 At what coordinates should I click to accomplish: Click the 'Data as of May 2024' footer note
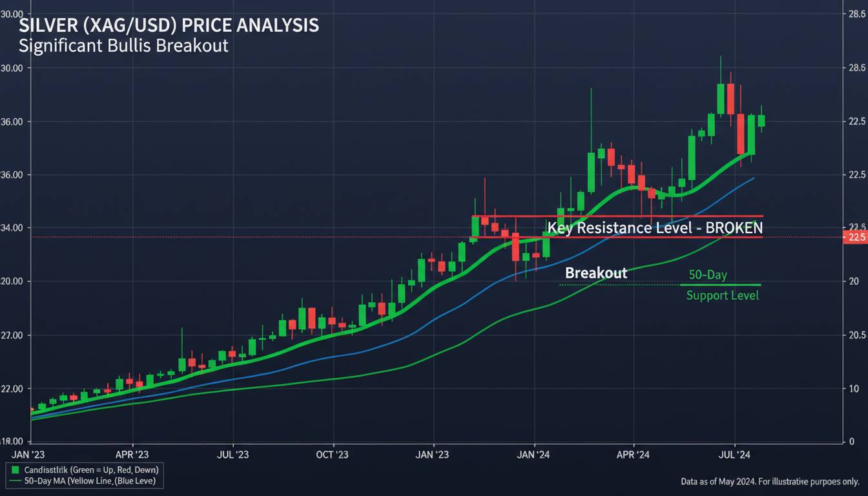click(770, 481)
